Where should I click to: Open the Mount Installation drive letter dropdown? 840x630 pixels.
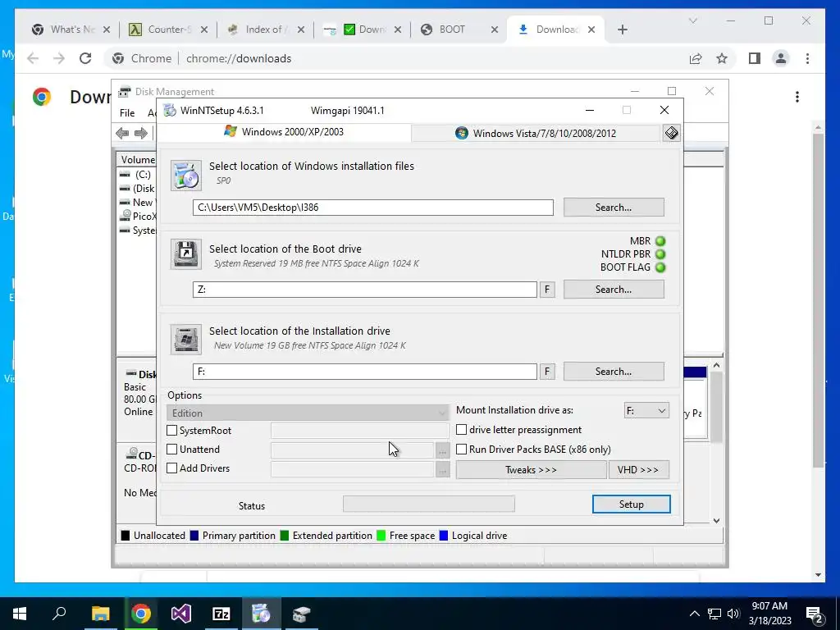click(x=646, y=411)
